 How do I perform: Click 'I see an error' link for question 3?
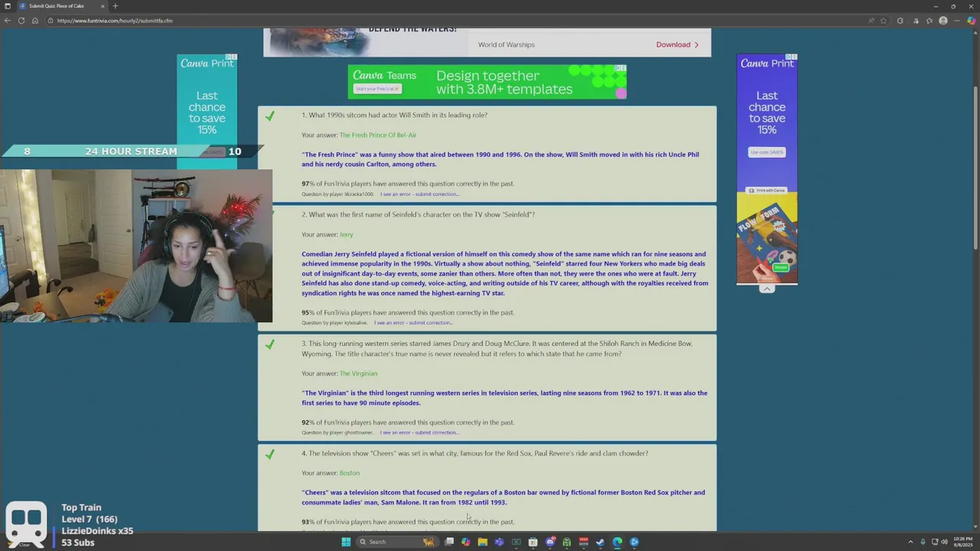(x=420, y=432)
